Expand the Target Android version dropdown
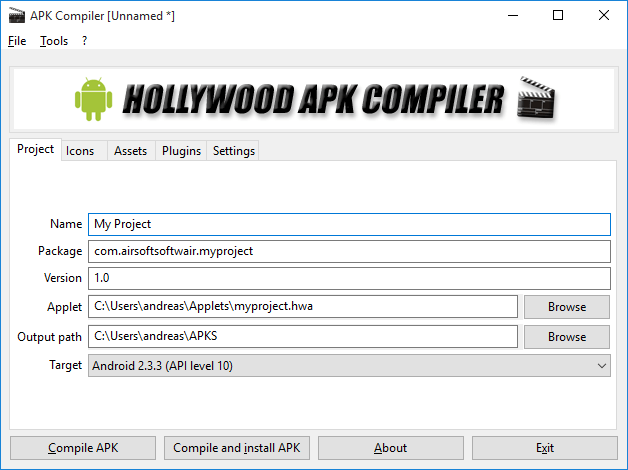This screenshot has height=470, width=628. (x=349, y=366)
